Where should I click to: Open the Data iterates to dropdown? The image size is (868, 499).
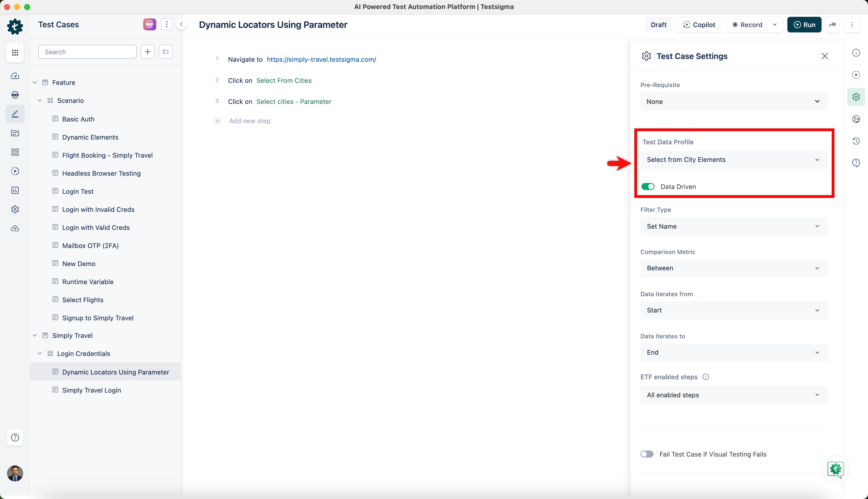[x=734, y=352]
